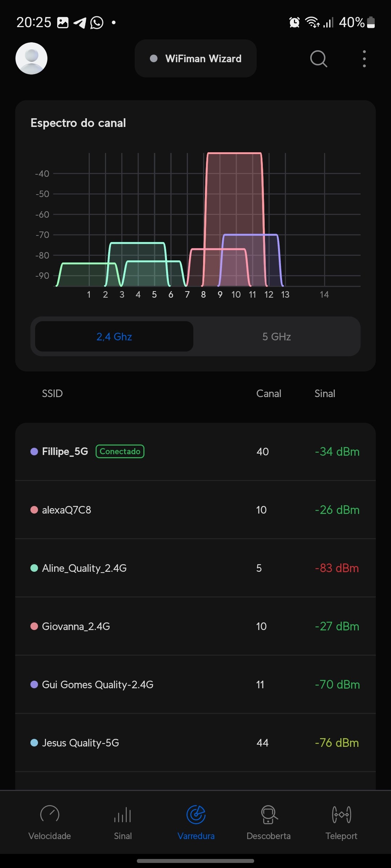Viewport: 391px width, 868px height.
Task: Open the three-dot overflow menu
Action: click(364, 59)
